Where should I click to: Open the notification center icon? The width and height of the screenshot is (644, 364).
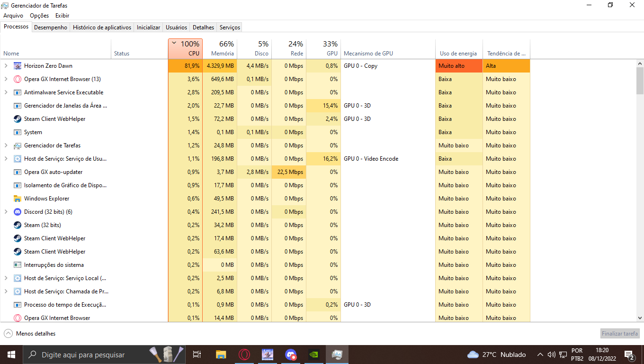(629, 355)
